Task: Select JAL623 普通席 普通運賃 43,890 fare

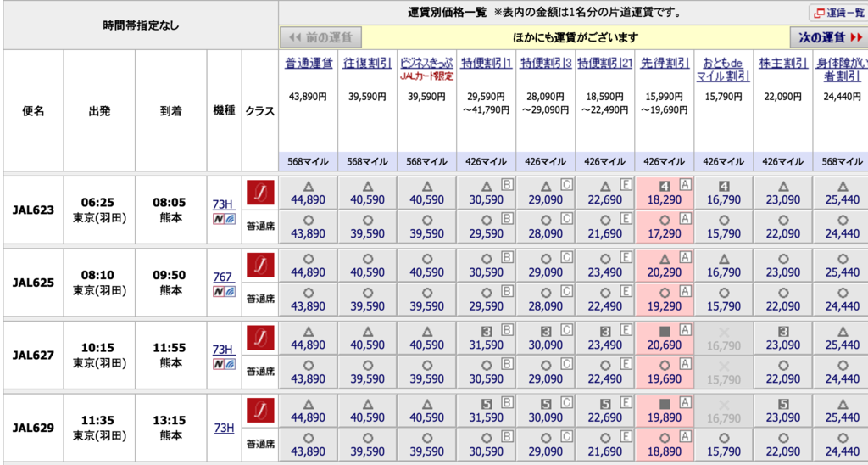Action: pos(309,227)
